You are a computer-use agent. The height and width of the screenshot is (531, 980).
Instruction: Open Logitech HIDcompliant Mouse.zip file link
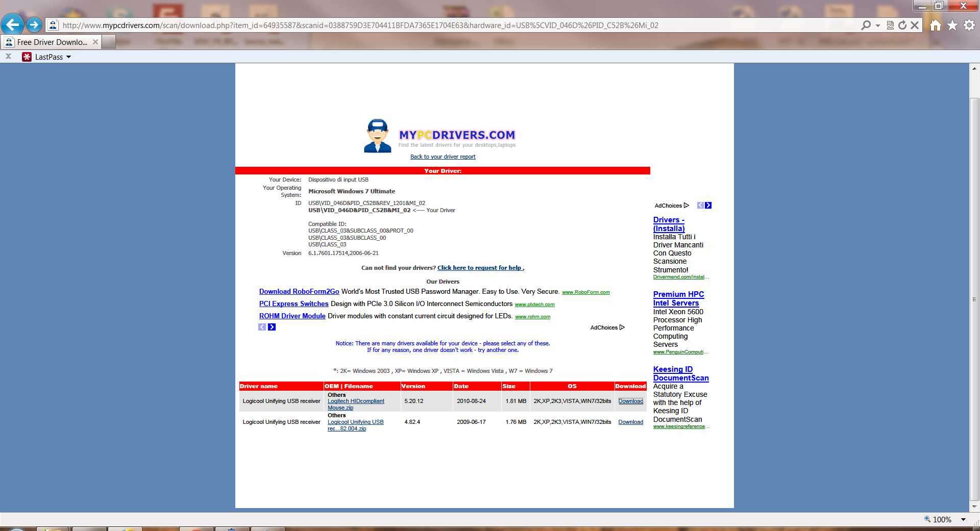pos(356,404)
